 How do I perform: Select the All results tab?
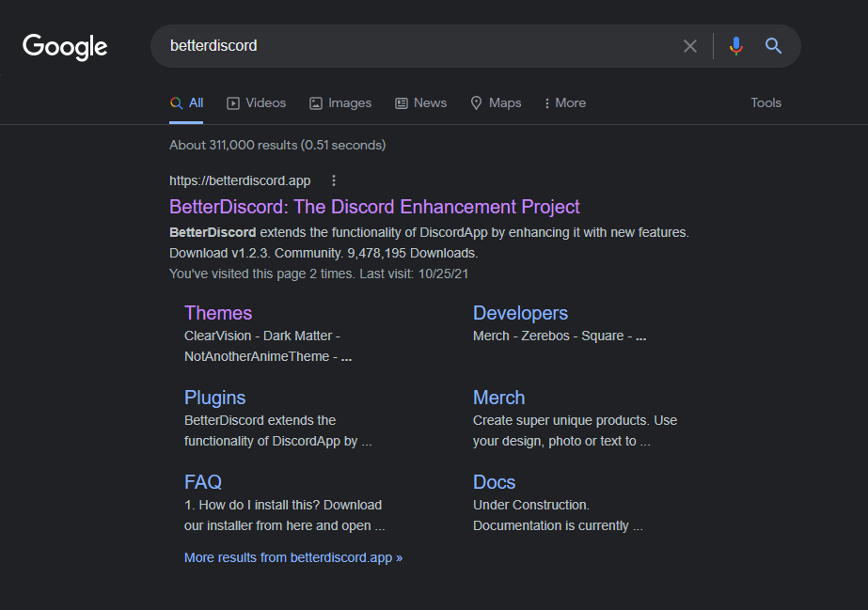point(187,103)
